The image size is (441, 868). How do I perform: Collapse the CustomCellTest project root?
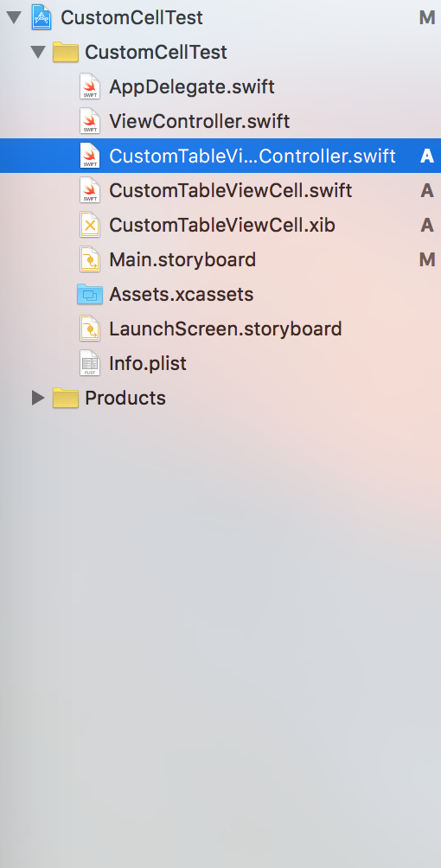tap(13, 17)
